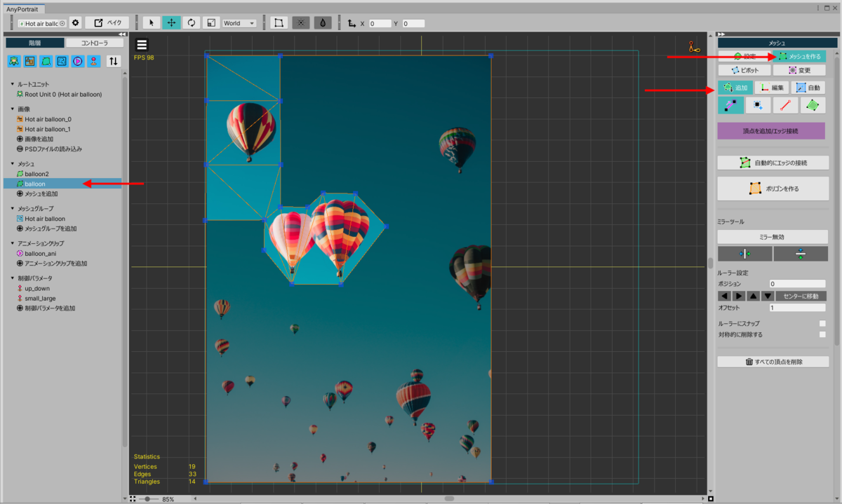The image size is (842, 504).
Task: Open the World coordinate dropdown
Action: (x=239, y=23)
